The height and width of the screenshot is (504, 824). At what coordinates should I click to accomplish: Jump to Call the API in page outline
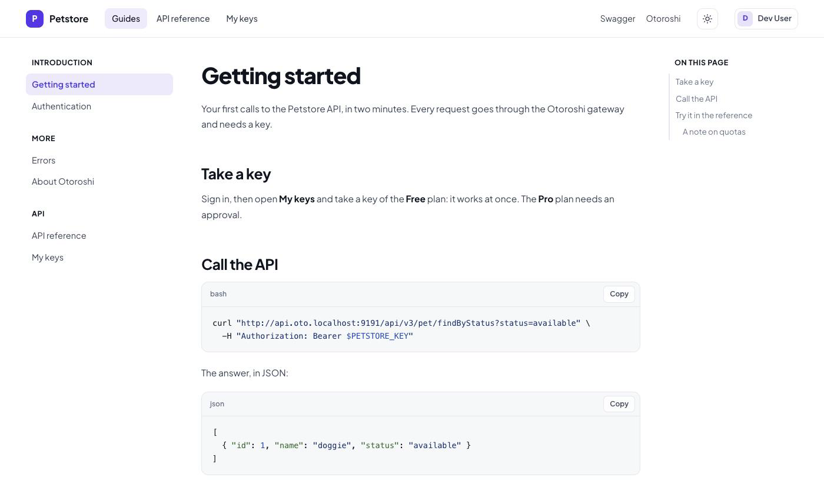tap(696, 99)
